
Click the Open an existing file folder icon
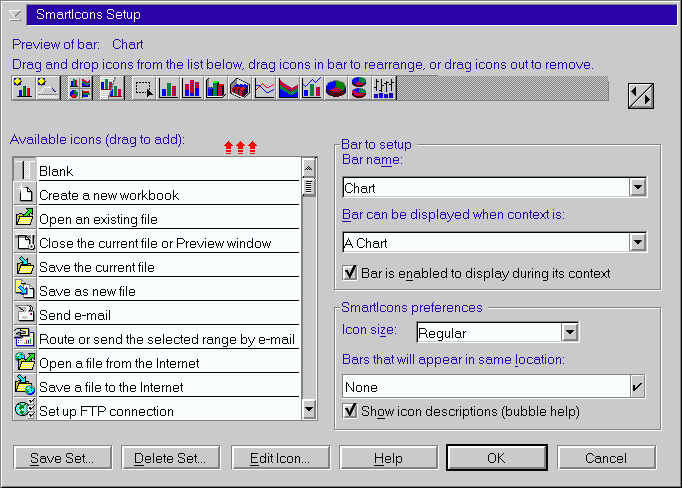pos(25,217)
